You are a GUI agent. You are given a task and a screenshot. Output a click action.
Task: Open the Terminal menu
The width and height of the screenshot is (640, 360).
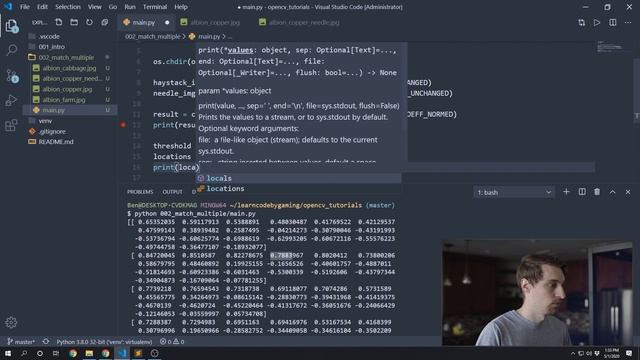155,7
